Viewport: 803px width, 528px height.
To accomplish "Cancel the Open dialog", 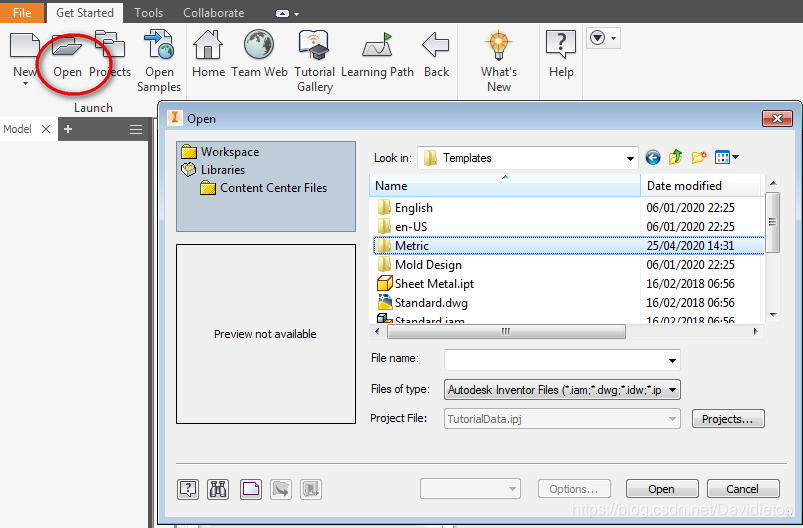I will (x=743, y=489).
